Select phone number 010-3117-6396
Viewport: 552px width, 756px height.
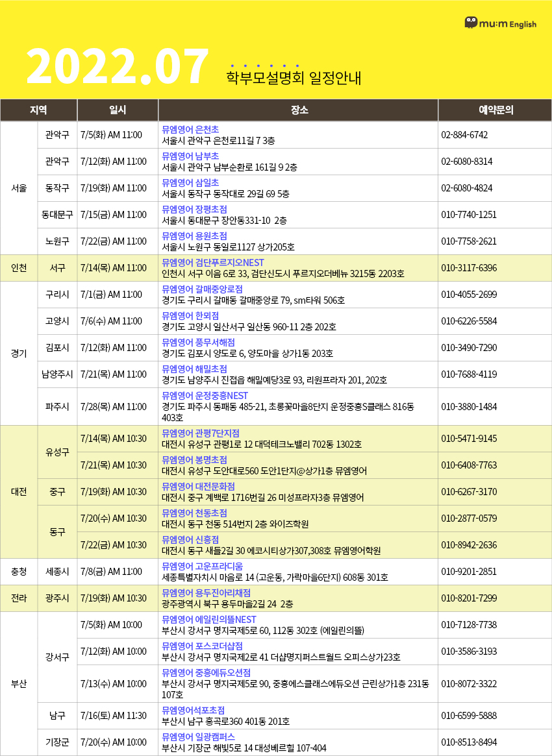(x=468, y=268)
